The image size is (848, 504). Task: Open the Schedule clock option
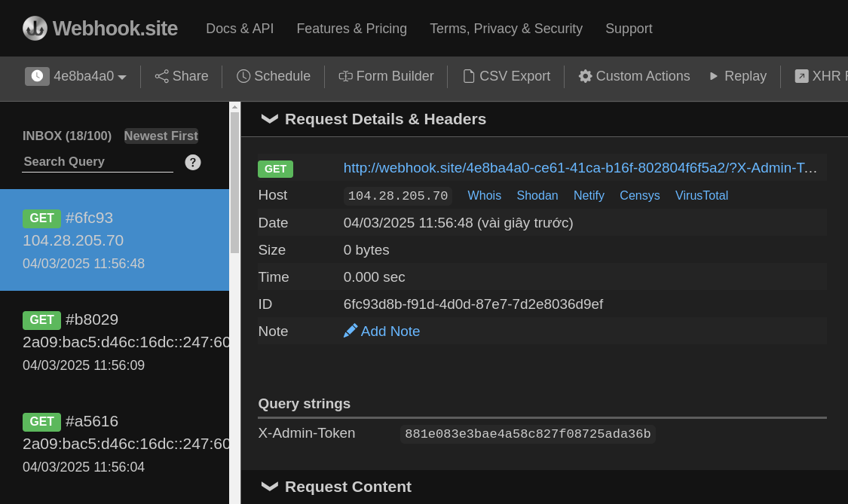(x=274, y=76)
